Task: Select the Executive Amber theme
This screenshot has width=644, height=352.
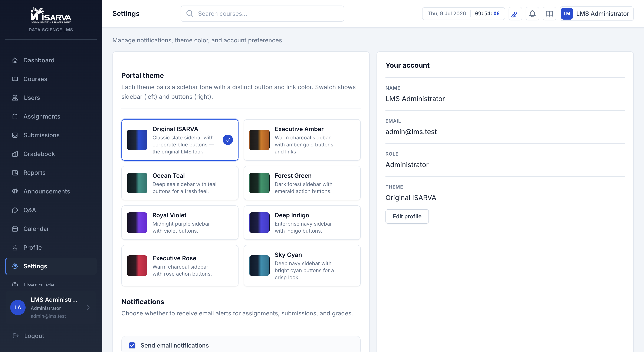Action: click(302, 140)
